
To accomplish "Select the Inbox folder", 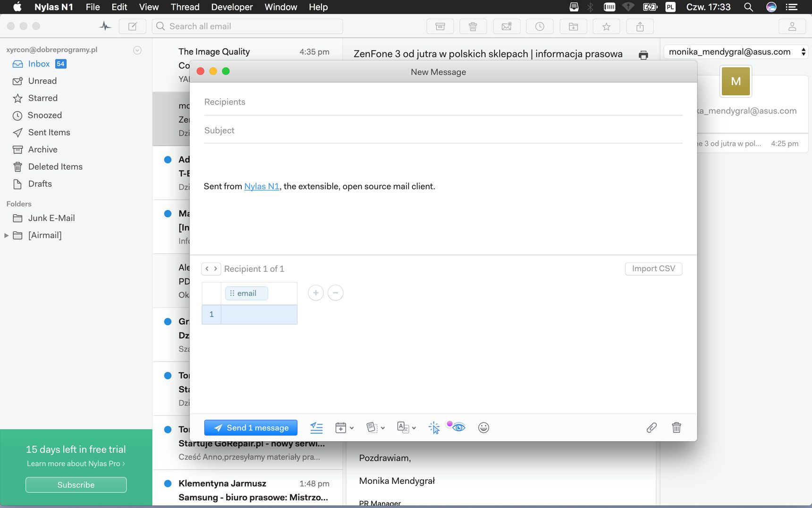I will pos(39,64).
